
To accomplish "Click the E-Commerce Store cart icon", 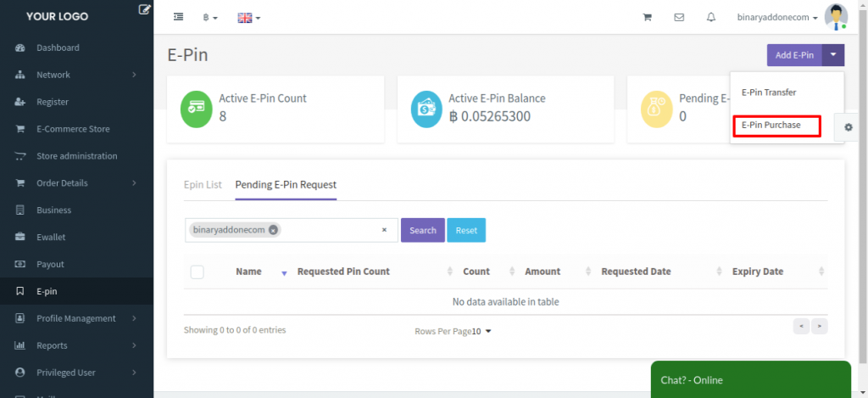I will (20, 129).
